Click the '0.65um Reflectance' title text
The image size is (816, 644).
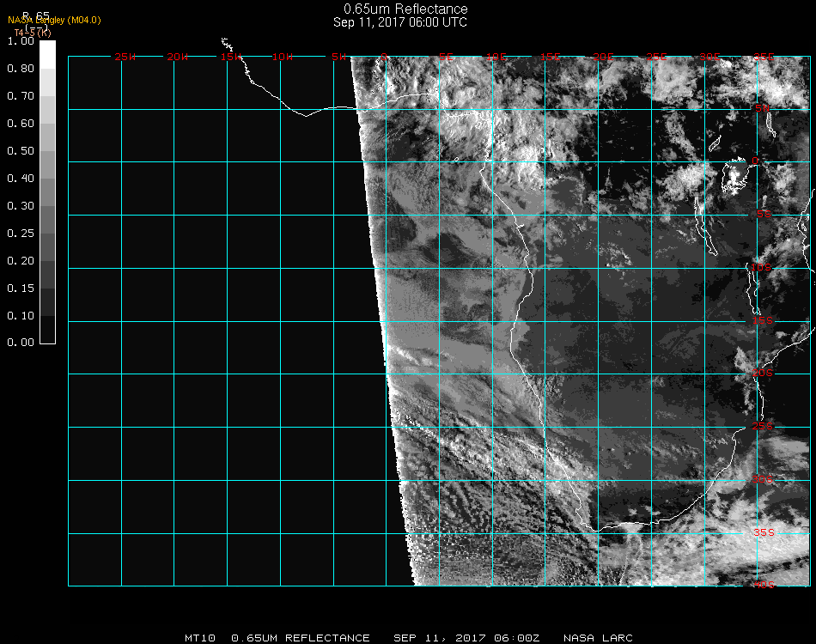click(405, 9)
